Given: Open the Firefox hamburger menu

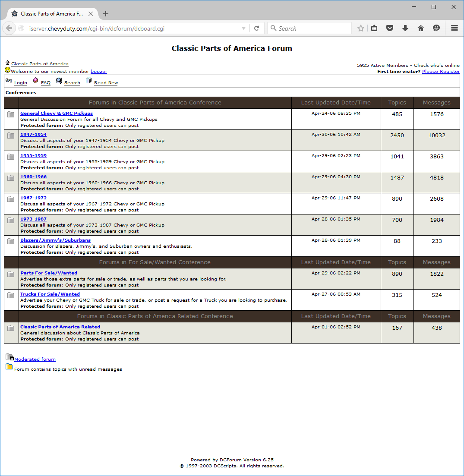Looking at the screenshot, I should [x=454, y=28].
